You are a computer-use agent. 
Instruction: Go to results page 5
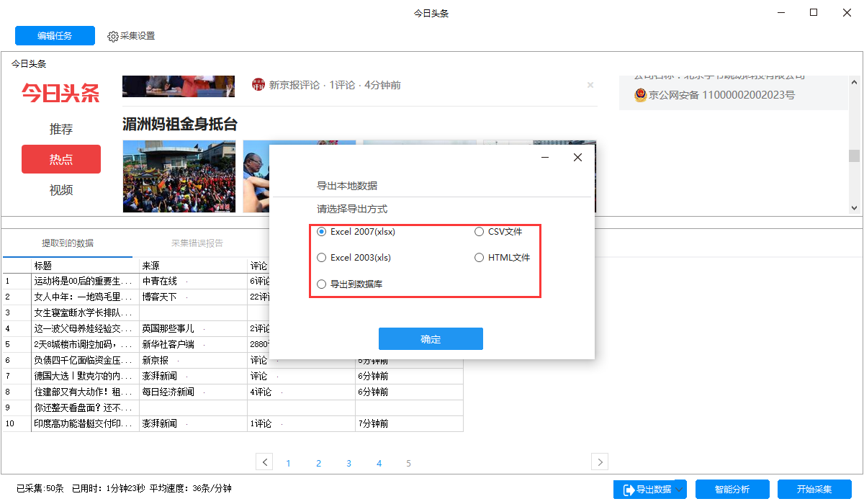409,463
